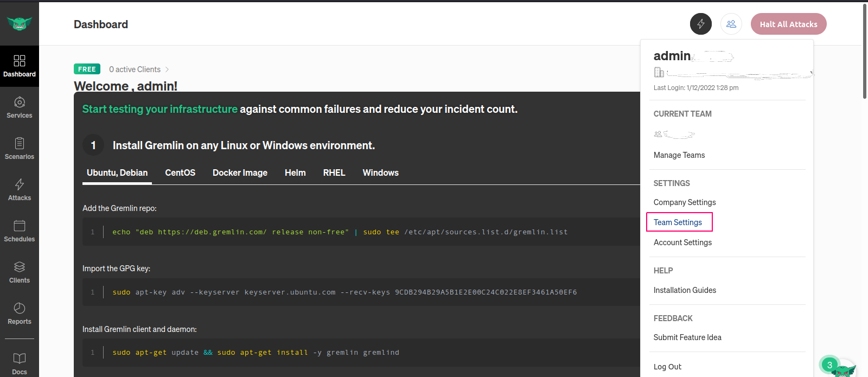The height and width of the screenshot is (377, 868).
Task: Click the echo deb repo command code block
Action: 361,232
